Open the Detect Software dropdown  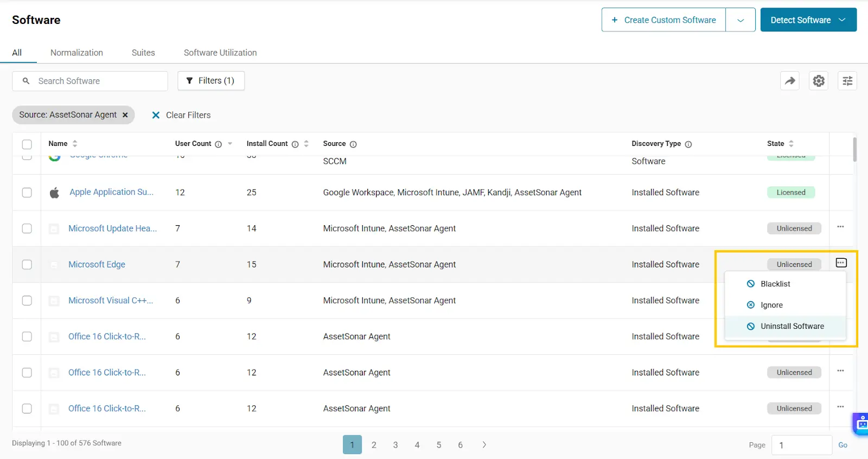(x=808, y=20)
